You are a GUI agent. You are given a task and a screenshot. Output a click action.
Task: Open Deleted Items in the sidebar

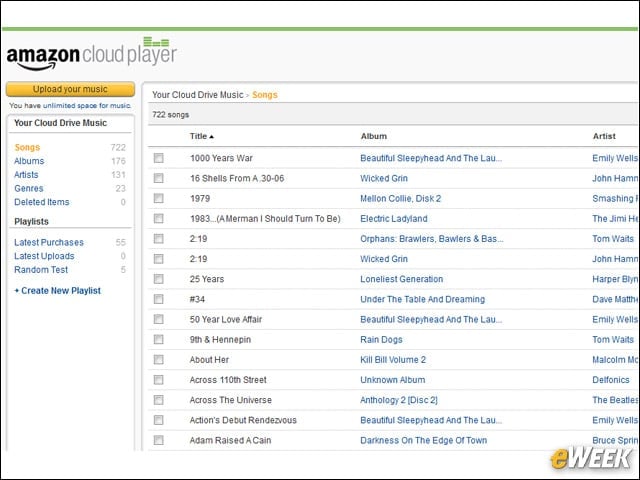pos(42,202)
